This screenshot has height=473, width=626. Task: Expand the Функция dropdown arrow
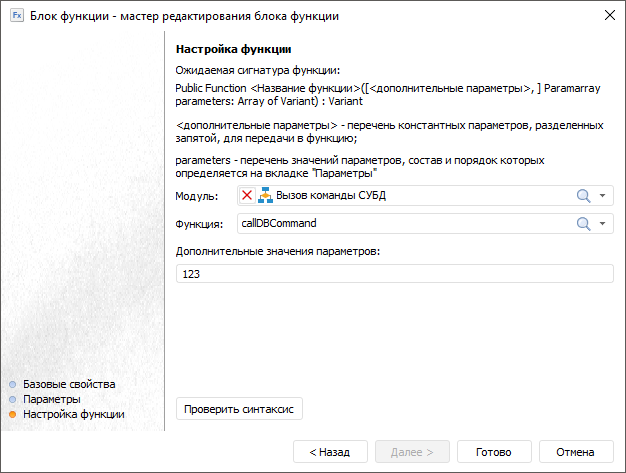click(x=603, y=223)
